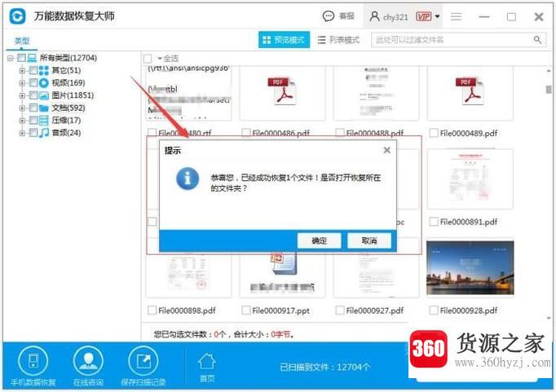Viewport: 556px width, 392px height.
Task: Open thumbnail of File0000488.pdf
Action: (x=376, y=93)
